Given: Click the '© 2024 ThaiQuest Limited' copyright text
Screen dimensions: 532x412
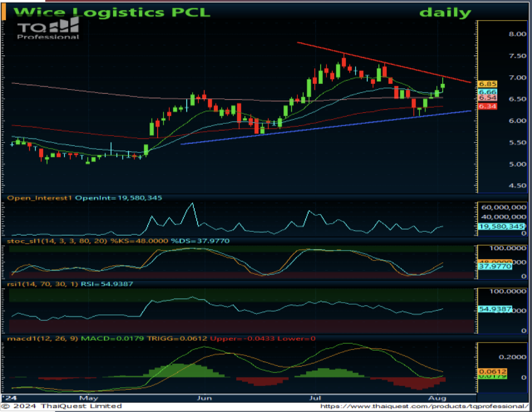Looking at the screenshot, I should pyautogui.click(x=61, y=406).
